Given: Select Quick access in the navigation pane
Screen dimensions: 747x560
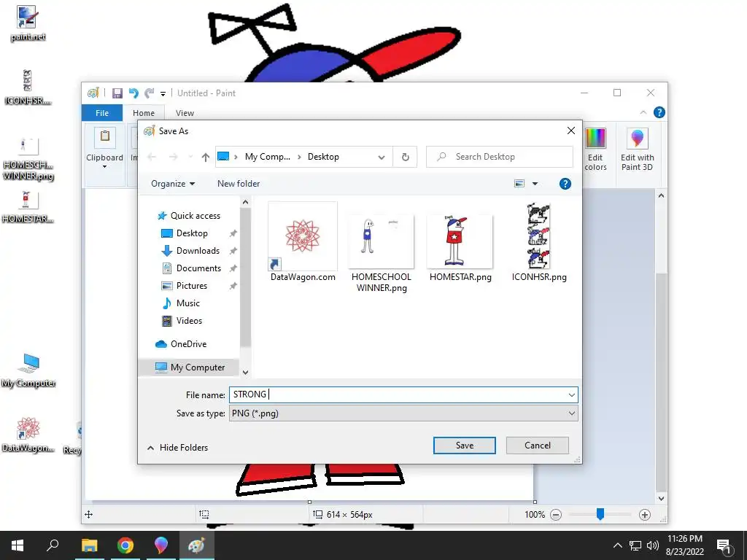Looking at the screenshot, I should (196, 216).
